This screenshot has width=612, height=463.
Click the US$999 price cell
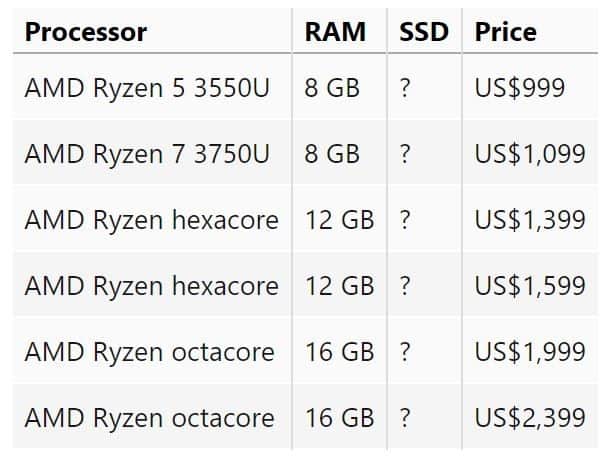(520, 88)
